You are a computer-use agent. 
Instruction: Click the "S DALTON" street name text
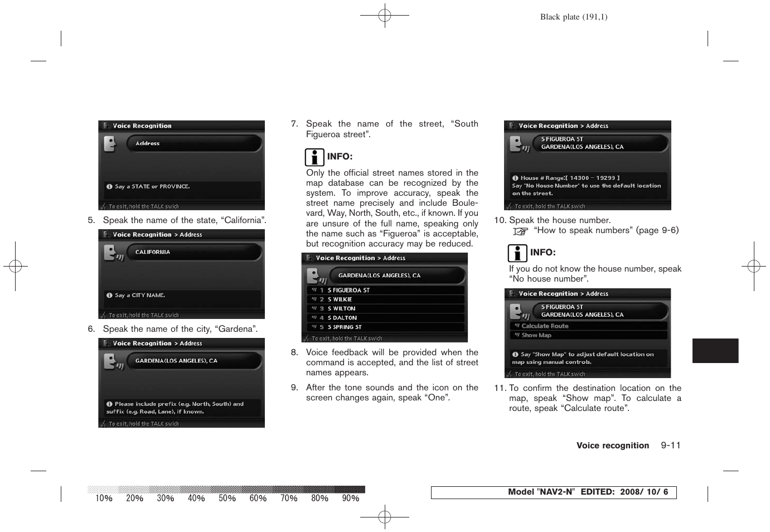pyautogui.click(x=342, y=318)
